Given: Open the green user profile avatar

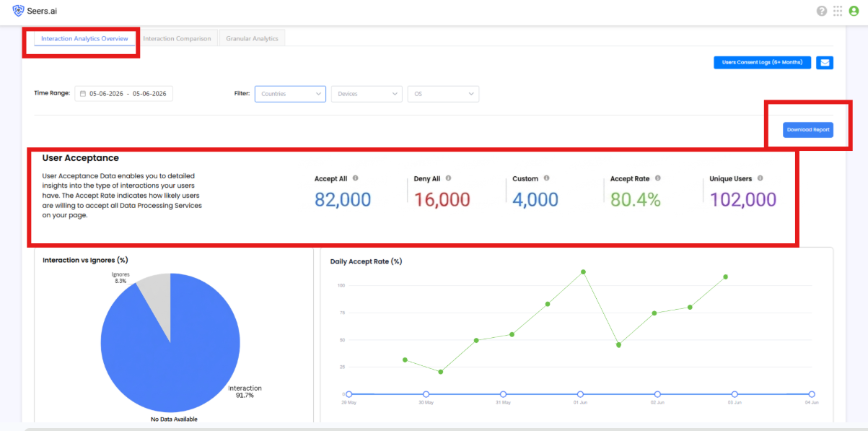Looking at the screenshot, I should (x=854, y=11).
